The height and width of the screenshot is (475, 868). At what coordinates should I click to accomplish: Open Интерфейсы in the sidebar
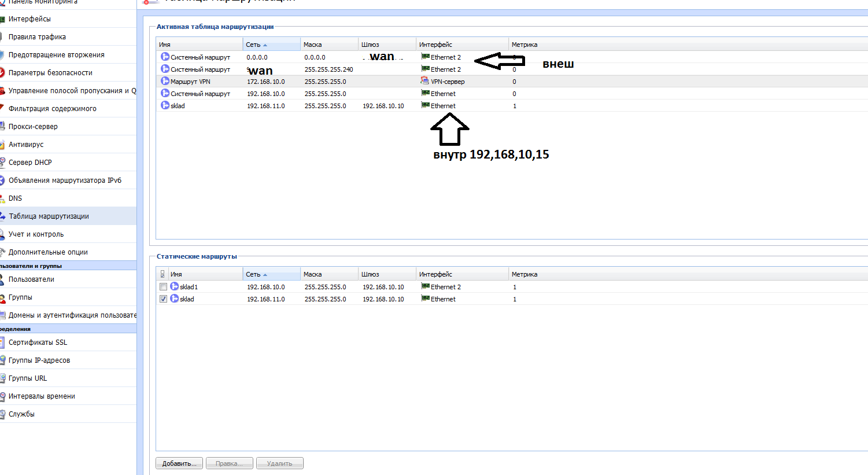tap(29, 19)
